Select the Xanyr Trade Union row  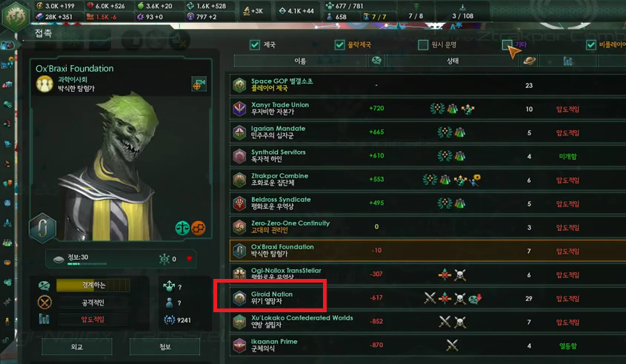pyautogui.click(x=428, y=109)
